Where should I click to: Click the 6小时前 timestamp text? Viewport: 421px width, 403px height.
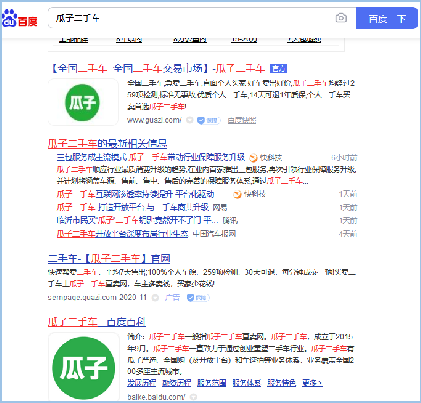pyautogui.click(x=344, y=157)
